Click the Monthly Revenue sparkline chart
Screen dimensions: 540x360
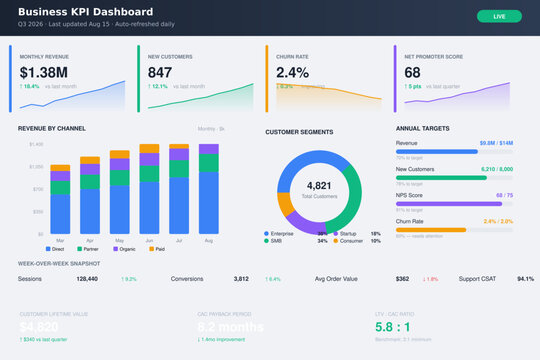pyautogui.click(x=72, y=95)
